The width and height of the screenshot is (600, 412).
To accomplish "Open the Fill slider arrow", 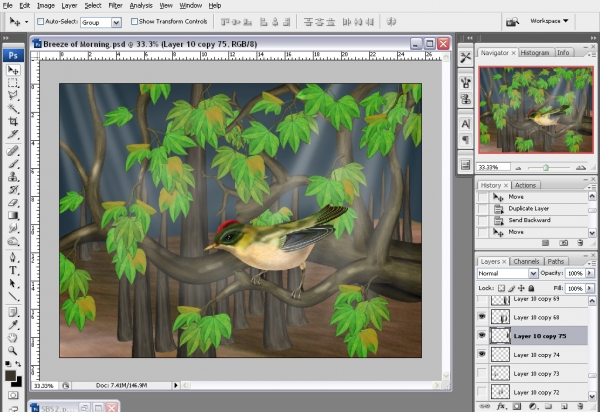I will click(x=590, y=288).
